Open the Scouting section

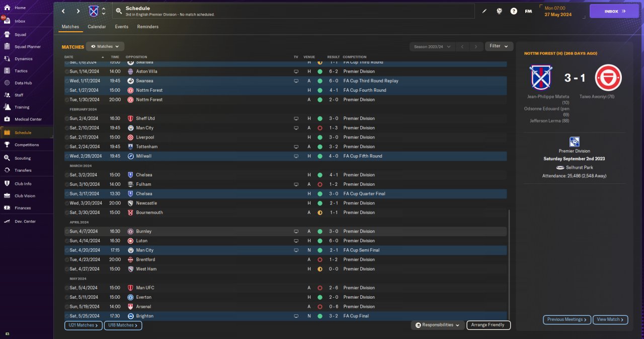22,158
